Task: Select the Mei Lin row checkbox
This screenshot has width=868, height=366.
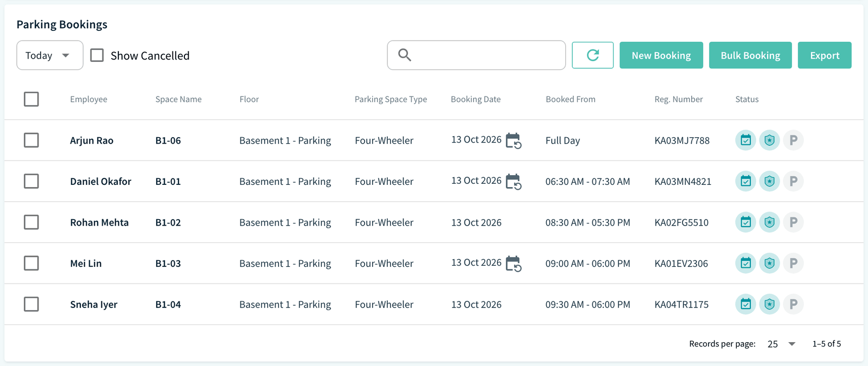Action: [31, 263]
